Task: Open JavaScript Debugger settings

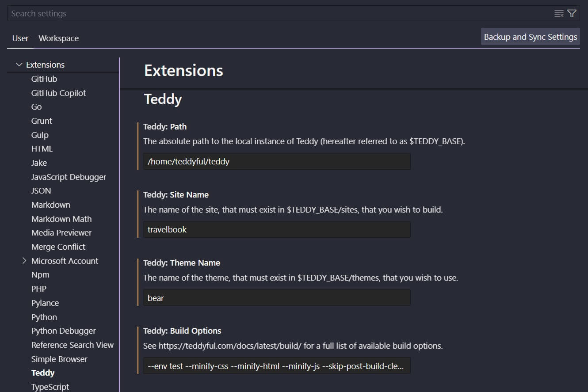Action: point(69,177)
